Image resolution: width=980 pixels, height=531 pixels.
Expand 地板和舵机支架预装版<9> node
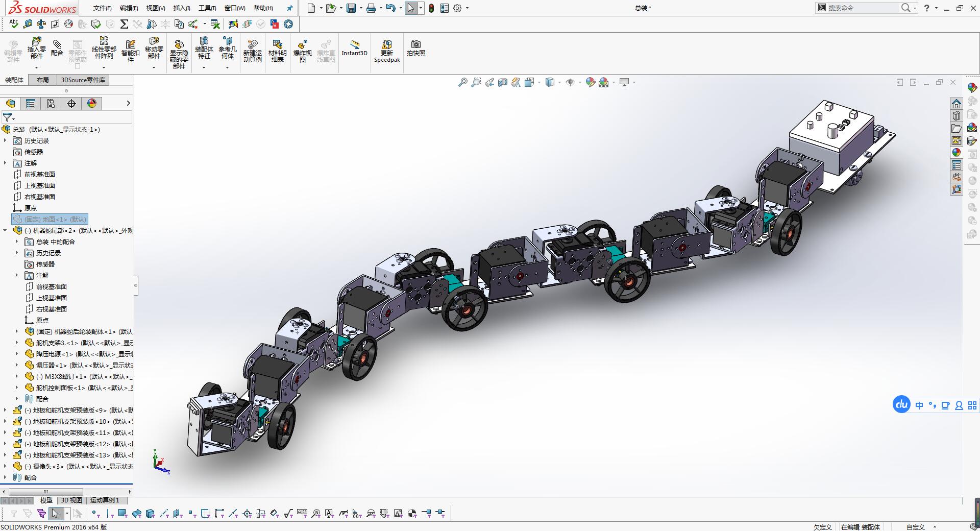pos(5,410)
